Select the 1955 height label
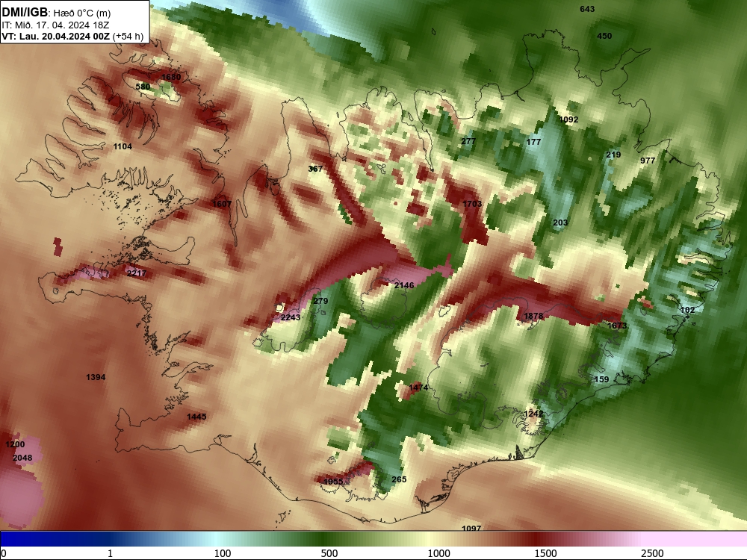The image size is (747, 560). 333,482
